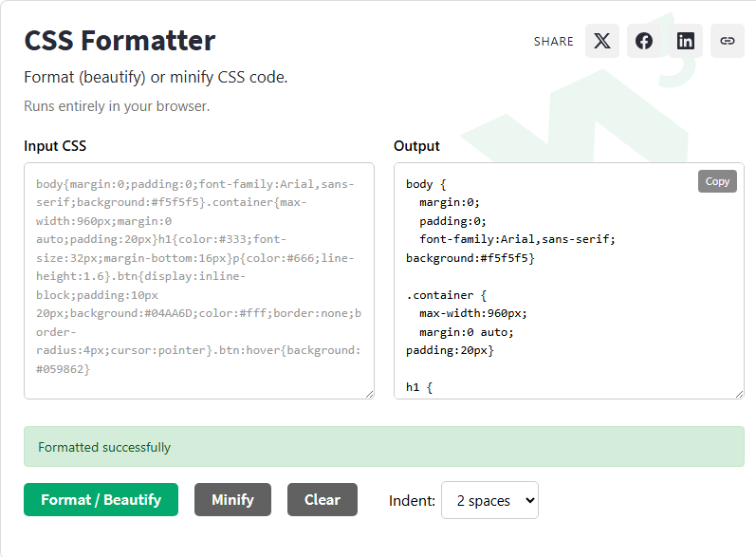Share the page on LinkedIn
This screenshot has width=756, height=557.
[685, 41]
